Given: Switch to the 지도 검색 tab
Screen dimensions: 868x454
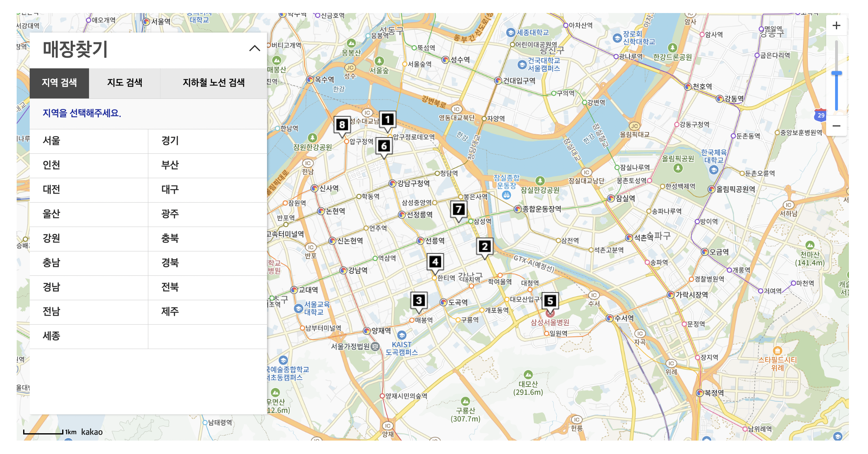Looking at the screenshot, I should coord(124,83).
